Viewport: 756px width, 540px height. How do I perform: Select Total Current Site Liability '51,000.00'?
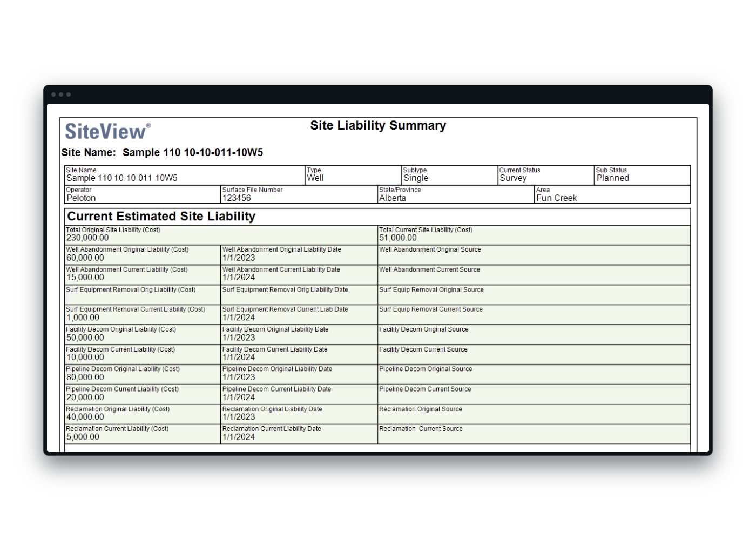click(398, 238)
